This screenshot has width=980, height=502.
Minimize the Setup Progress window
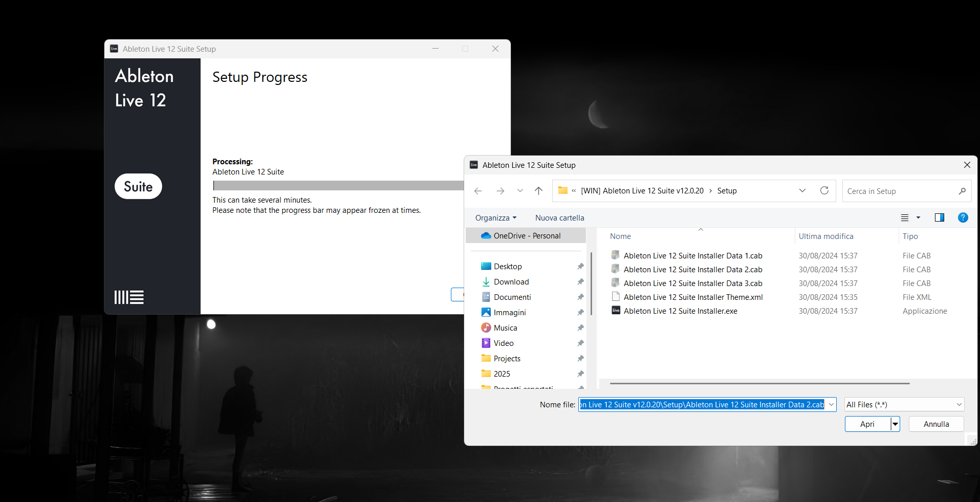tap(435, 49)
